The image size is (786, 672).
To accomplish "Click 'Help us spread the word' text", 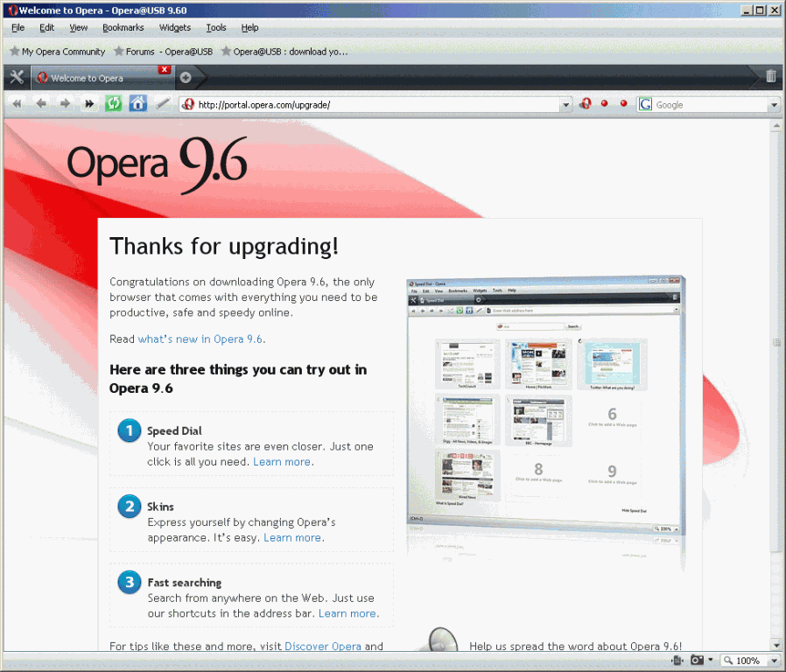I will click(575, 646).
